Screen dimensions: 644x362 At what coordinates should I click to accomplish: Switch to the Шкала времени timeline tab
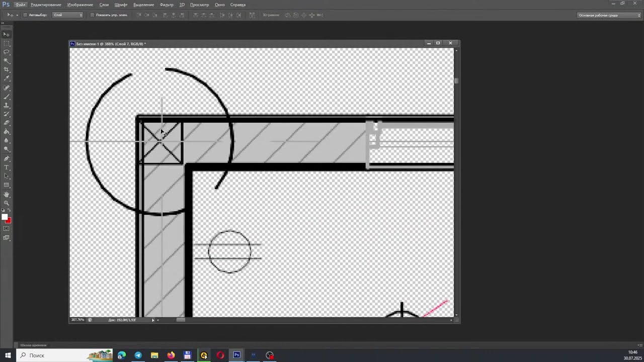click(x=33, y=345)
